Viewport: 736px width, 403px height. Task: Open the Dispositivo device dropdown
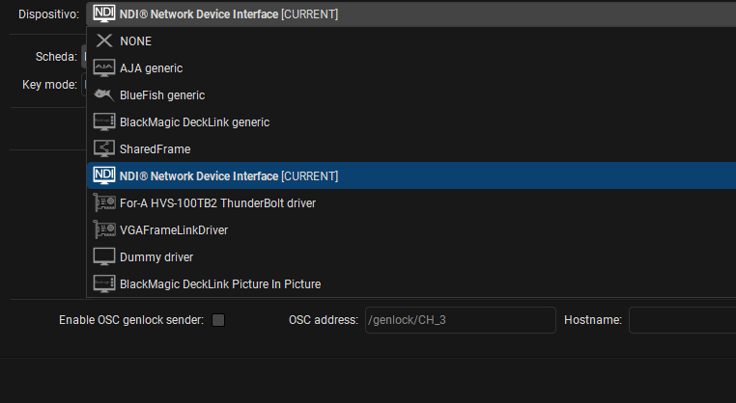tap(410, 14)
